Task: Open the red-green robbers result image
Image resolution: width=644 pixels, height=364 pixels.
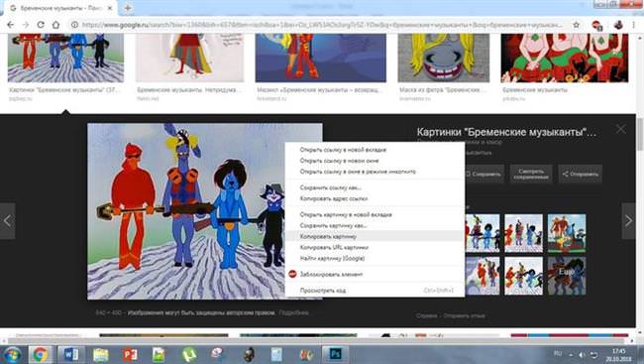Action: (565, 58)
